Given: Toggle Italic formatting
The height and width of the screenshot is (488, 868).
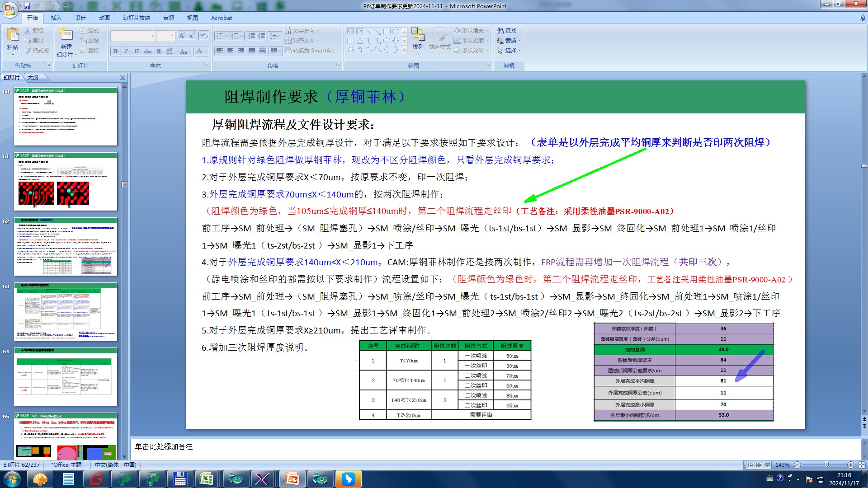Looking at the screenshot, I should [126, 51].
